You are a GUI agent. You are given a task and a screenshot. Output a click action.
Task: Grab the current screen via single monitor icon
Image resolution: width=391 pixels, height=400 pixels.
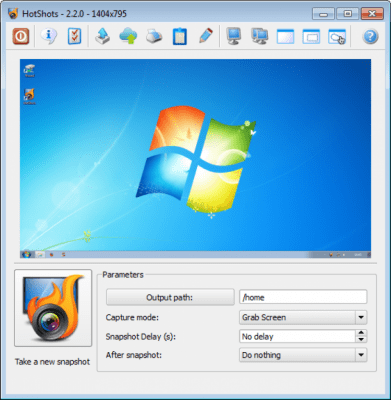click(x=234, y=36)
